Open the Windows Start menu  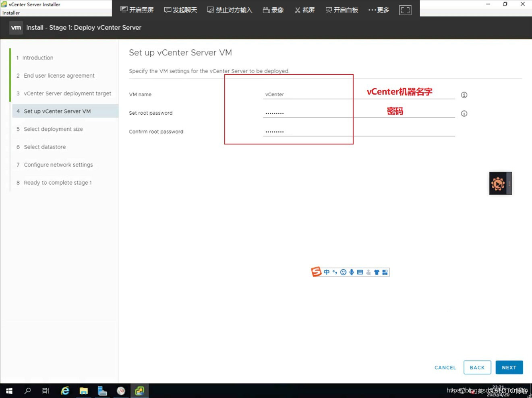(9, 390)
